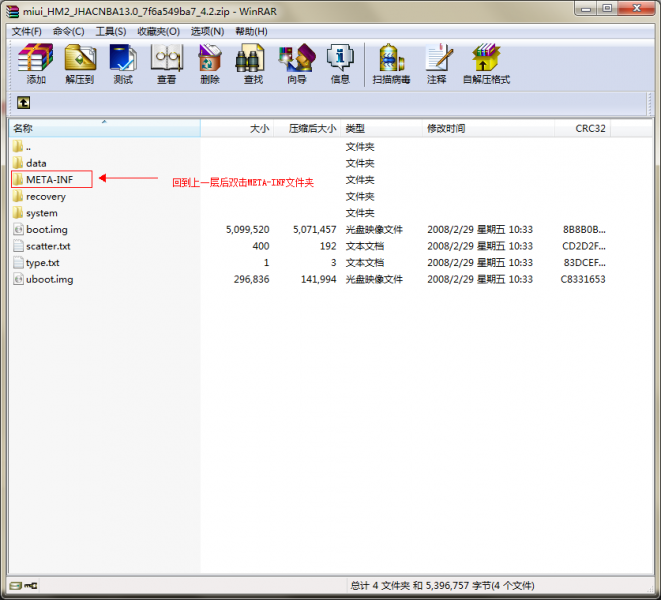The width and height of the screenshot is (661, 600).
Task: Sort by Modified (修改时间) column header
Action: pos(488,128)
